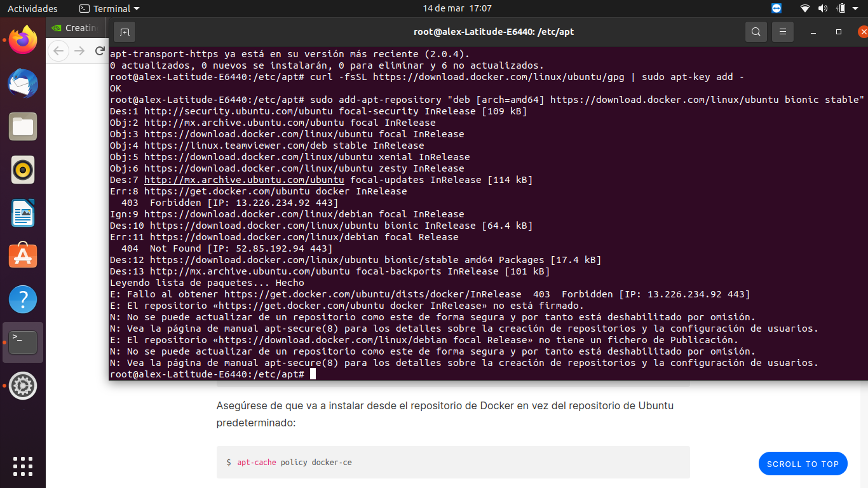Open the Files application from the dock

point(22,126)
